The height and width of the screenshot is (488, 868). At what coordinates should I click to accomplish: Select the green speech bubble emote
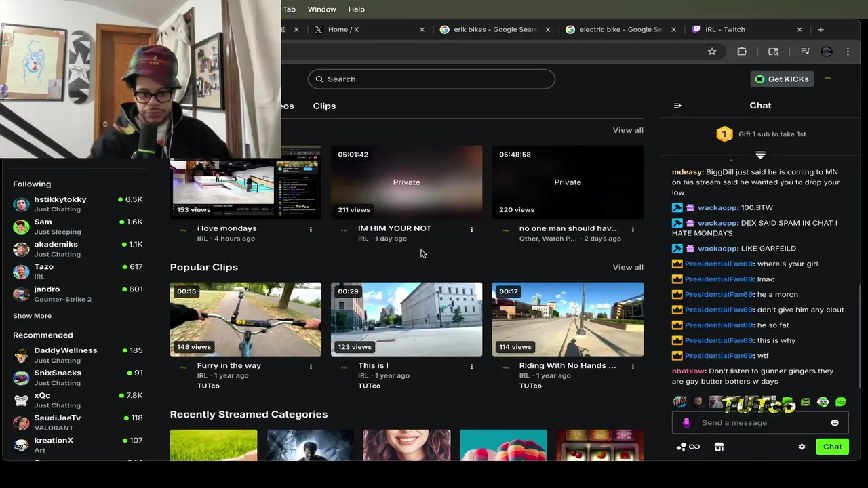tap(841, 402)
